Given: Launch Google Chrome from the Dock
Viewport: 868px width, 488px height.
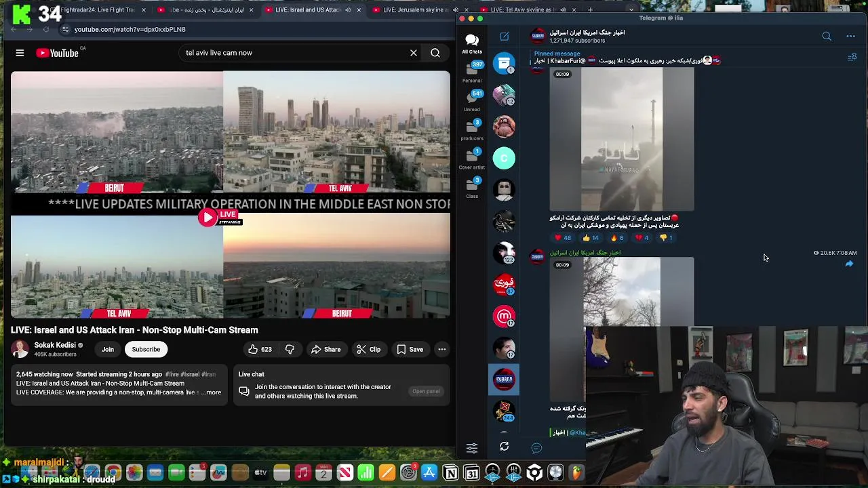Looking at the screenshot, I should pyautogui.click(x=113, y=472).
